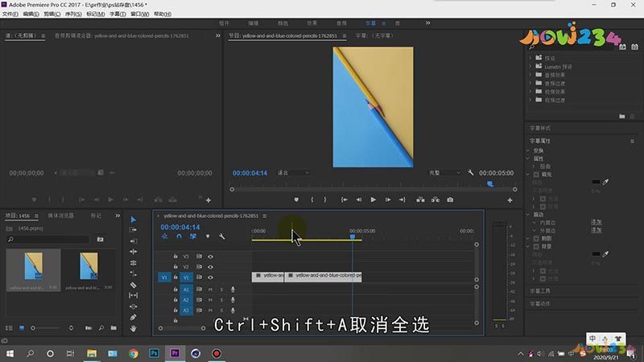Solo audio track A2

pyautogui.click(x=222, y=300)
